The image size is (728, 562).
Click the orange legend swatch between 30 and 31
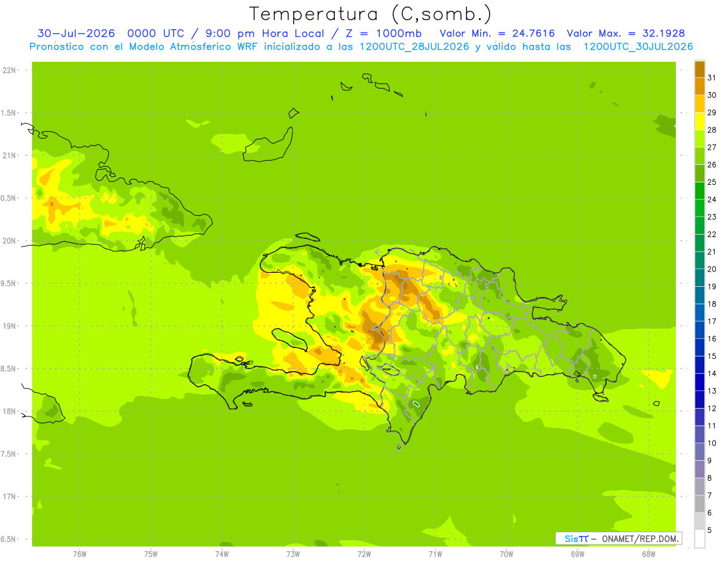tap(699, 87)
